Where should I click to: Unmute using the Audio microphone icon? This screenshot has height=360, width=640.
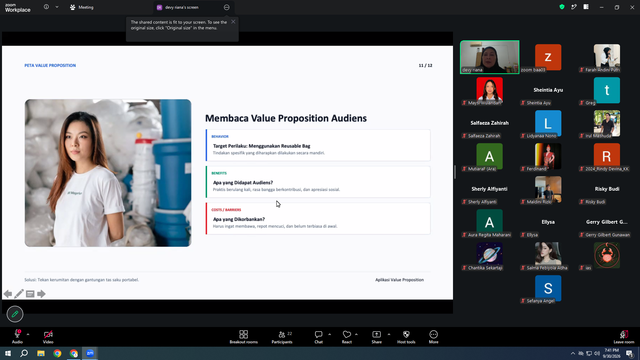point(17,334)
